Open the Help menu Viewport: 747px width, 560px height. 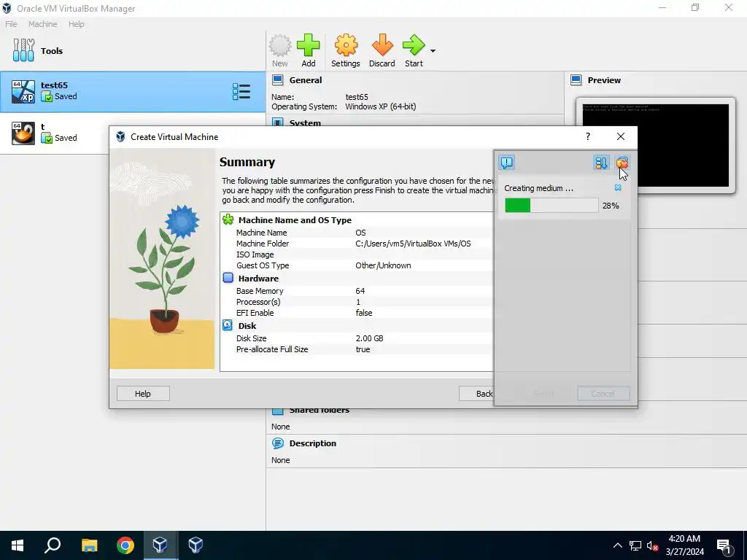[76, 24]
